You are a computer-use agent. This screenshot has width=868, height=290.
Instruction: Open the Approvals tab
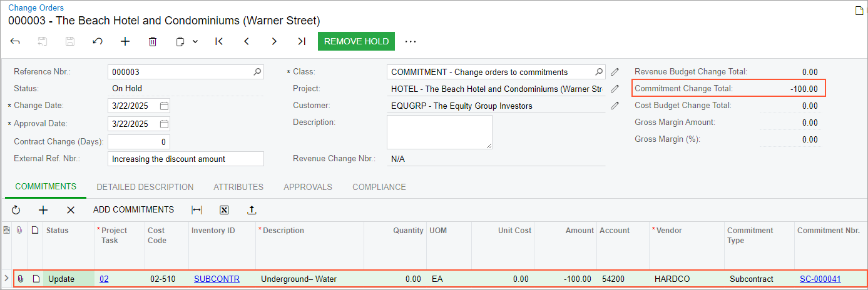point(307,187)
